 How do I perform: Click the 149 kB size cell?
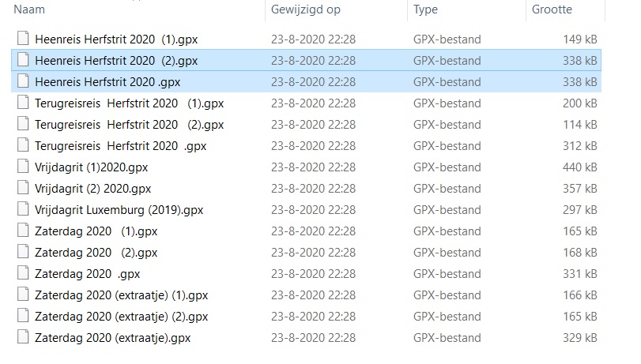pos(579,39)
